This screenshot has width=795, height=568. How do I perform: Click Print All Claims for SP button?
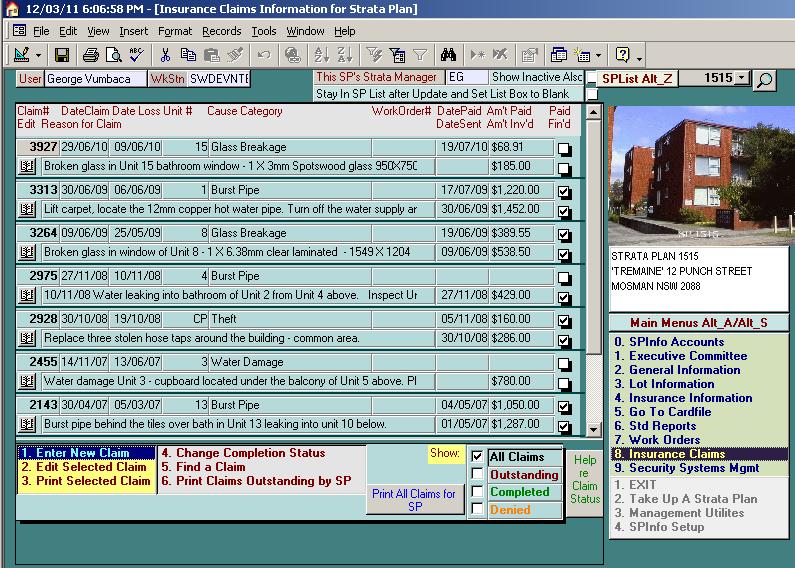(x=413, y=500)
